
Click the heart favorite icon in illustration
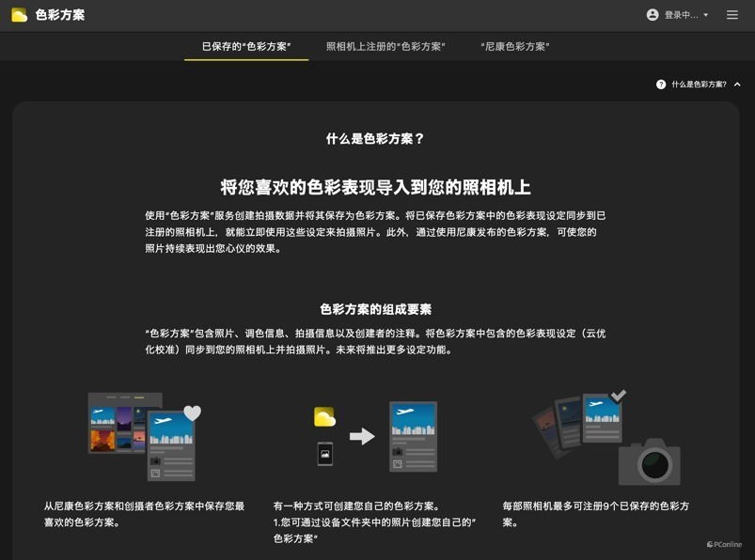point(192,412)
